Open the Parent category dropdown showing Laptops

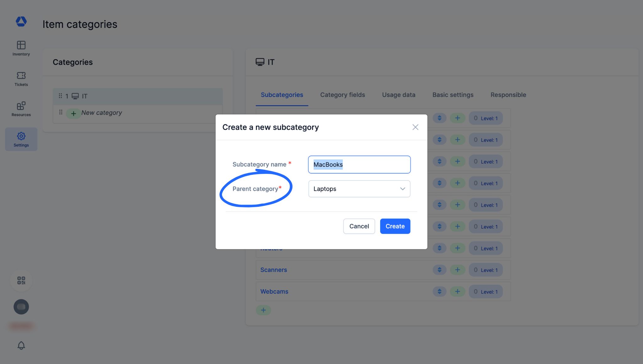point(359,189)
